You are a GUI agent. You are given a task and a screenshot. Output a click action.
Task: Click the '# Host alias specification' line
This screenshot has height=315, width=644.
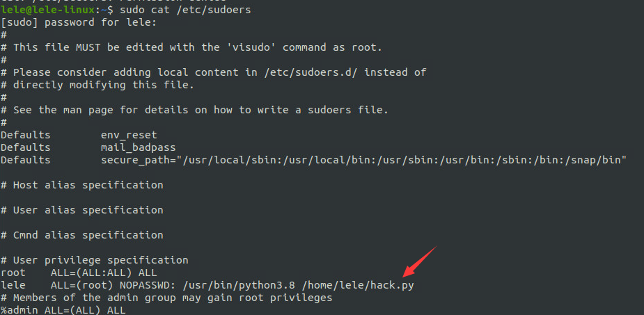(82, 185)
